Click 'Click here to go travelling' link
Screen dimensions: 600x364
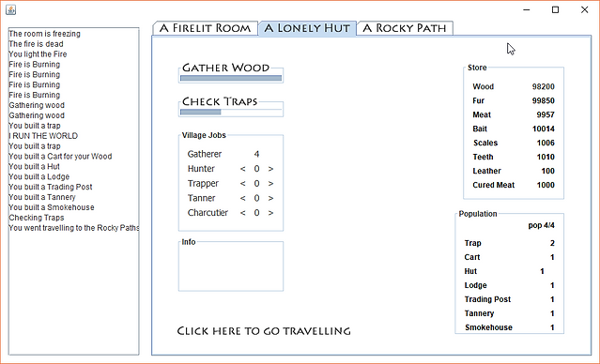coord(264,331)
